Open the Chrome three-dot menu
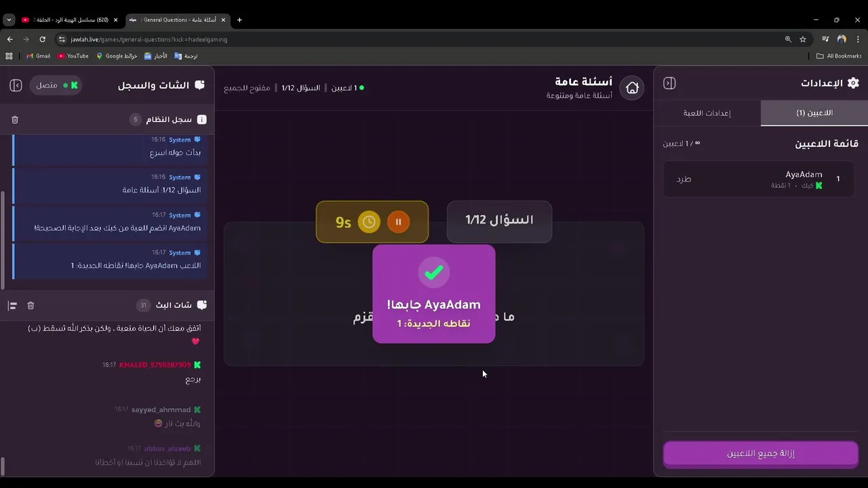Viewport: 868px width, 488px height. (x=858, y=39)
